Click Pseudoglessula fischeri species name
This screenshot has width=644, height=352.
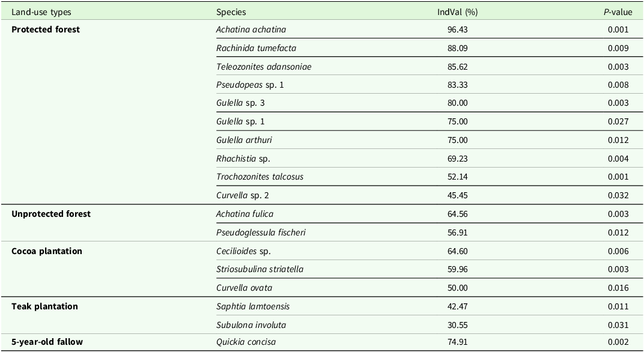click(x=261, y=232)
